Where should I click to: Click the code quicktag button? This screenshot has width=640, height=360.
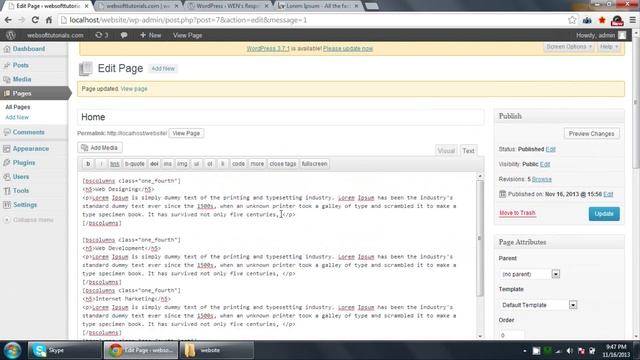[238, 164]
